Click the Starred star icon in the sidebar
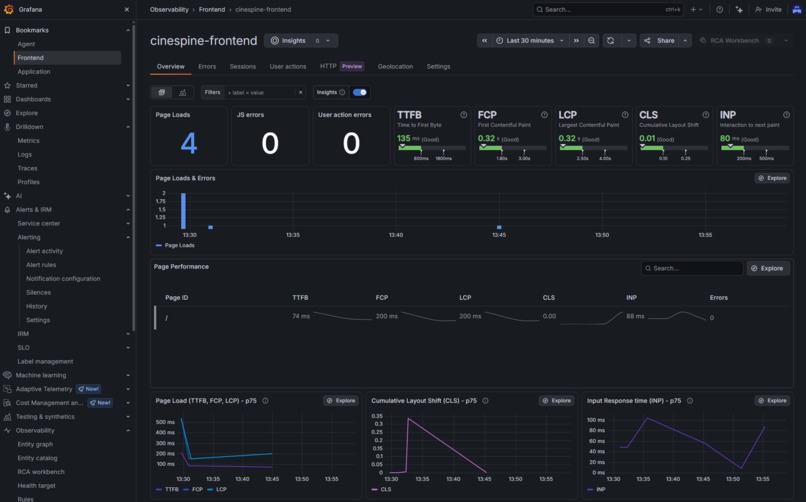 click(x=7, y=85)
